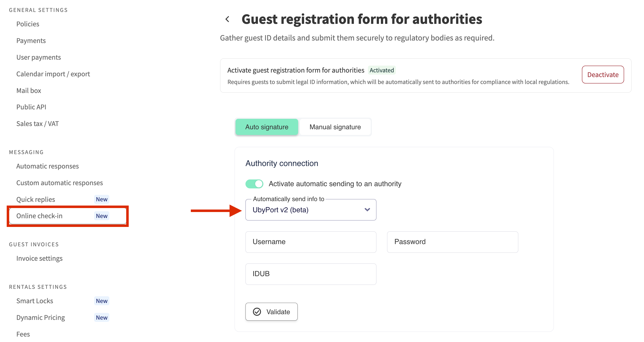This screenshot has width=644, height=342.
Task: Open Invoice settings under Guest Invoices
Action: pos(39,258)
